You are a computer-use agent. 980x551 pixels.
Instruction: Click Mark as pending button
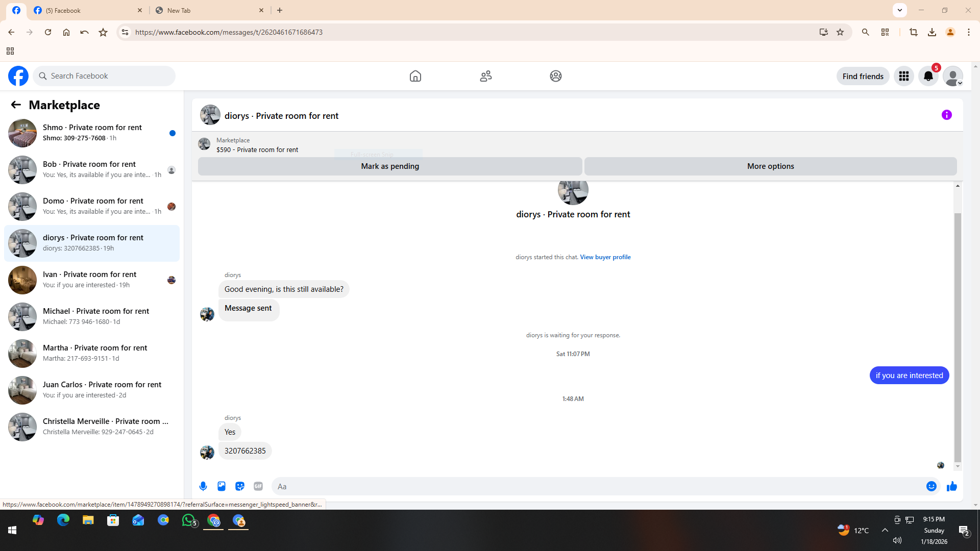pyautogui.click(x=389, y=166)
